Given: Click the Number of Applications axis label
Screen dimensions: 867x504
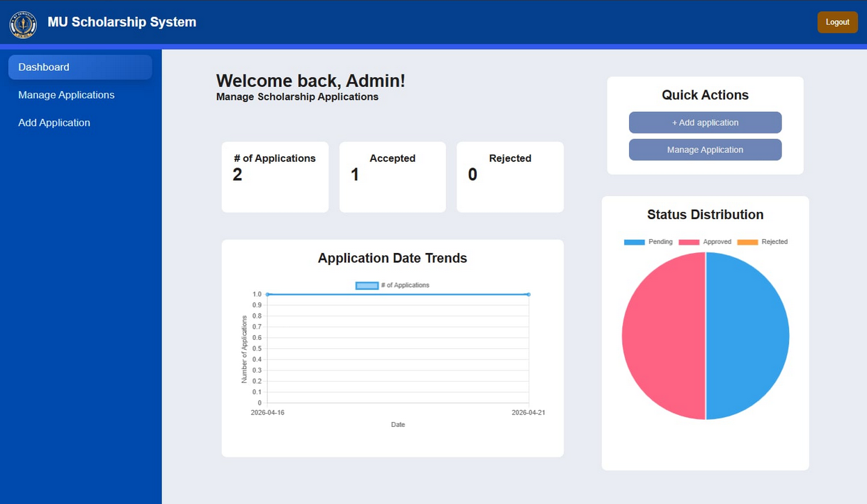Looking at the screenshot, I should [244, 349].
